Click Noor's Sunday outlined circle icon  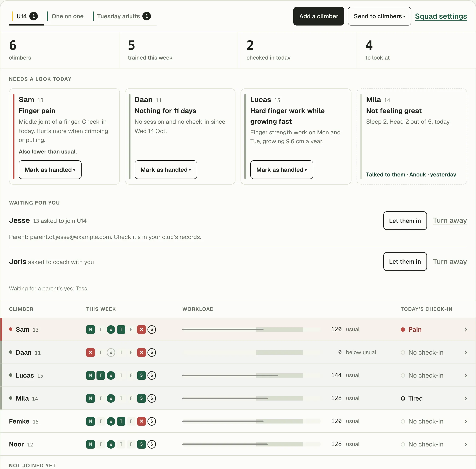(x=152, y=444)
